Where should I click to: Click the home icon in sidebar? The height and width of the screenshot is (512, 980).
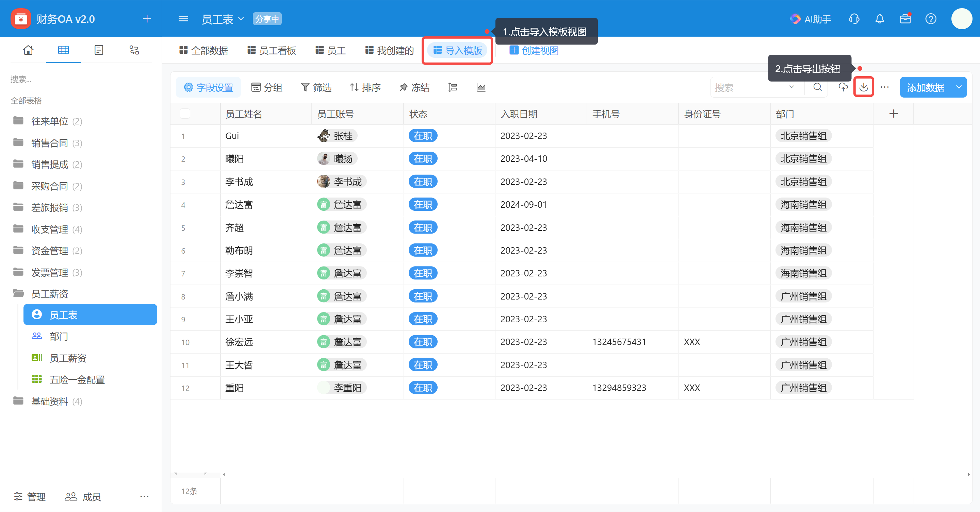(x=28, y=50)
